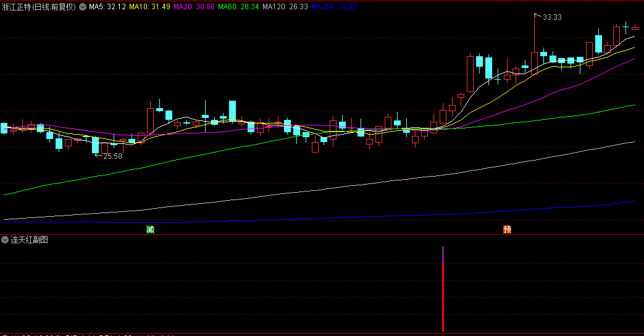
Task: Expand the 连天红副图 sub-chart dropdown arrow
Action: tap(6, 240)
